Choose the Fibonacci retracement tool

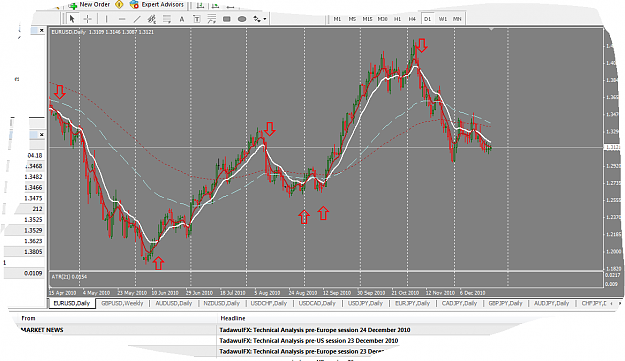pos(167,19)
